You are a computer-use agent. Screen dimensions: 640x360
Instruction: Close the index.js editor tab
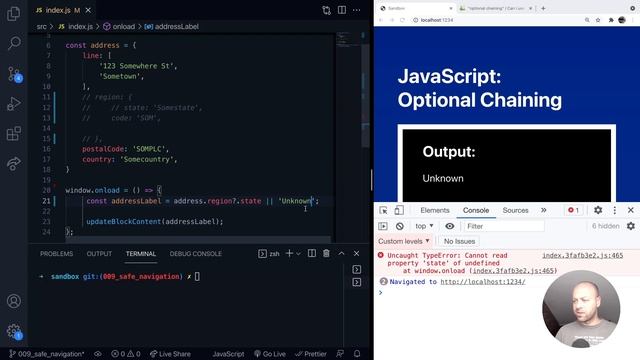[x=88, y=10]
